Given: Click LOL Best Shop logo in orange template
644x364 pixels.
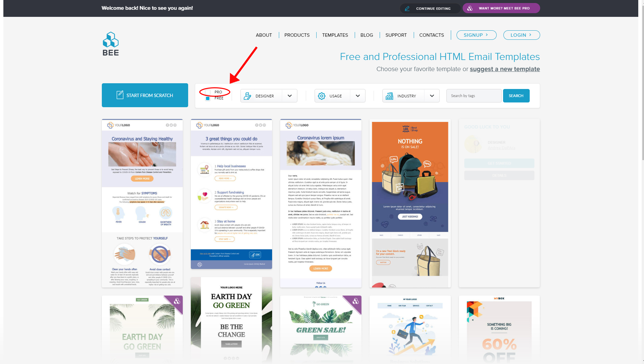Looking at the screenshot, I should coord(410,129).
